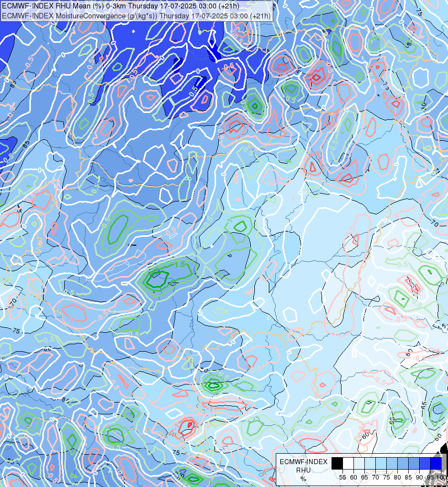Screen dimensions: 448x487
Task: Click the legend tick value 70
Action: 375,478
